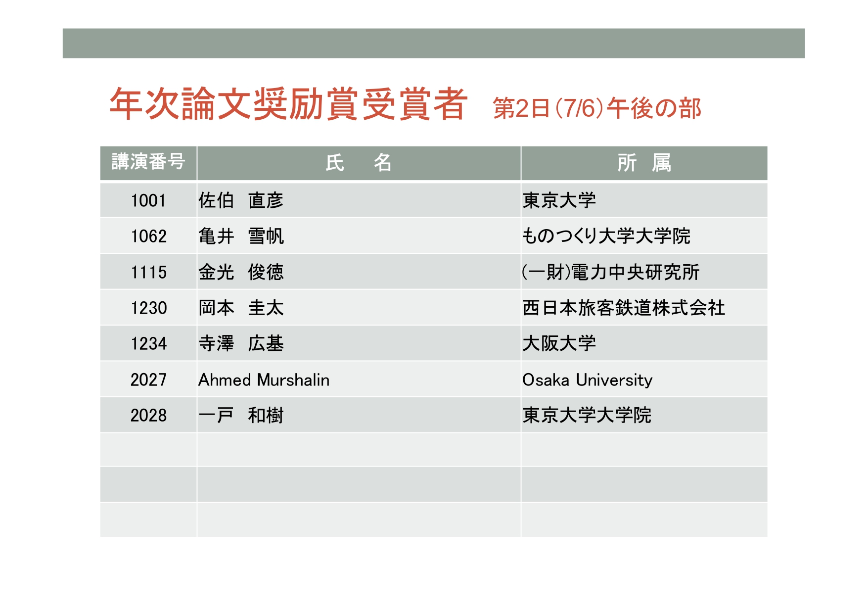Select the Ahmed Murshalin name cell
868x614 pixels.
point(264,380)
